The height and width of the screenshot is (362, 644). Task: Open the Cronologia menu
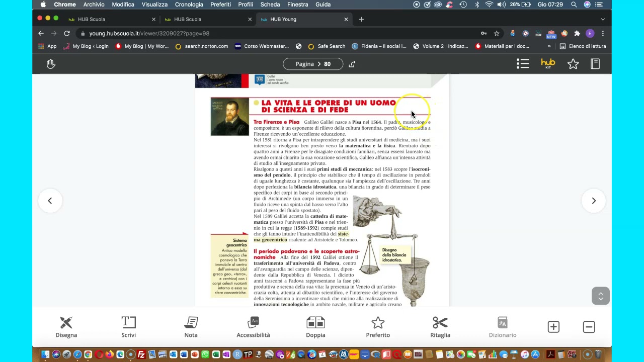[189, 5]
